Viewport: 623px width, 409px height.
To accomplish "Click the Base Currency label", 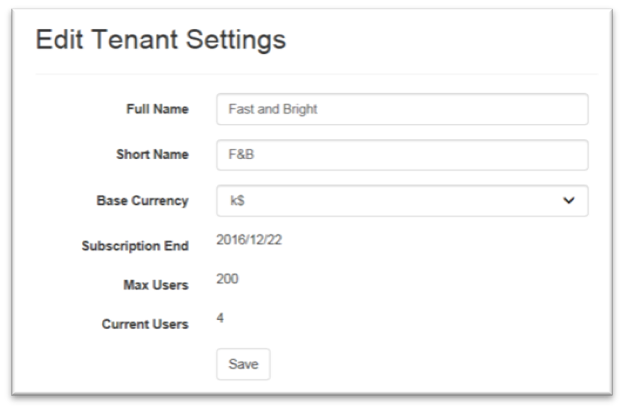I will [142, 201].
